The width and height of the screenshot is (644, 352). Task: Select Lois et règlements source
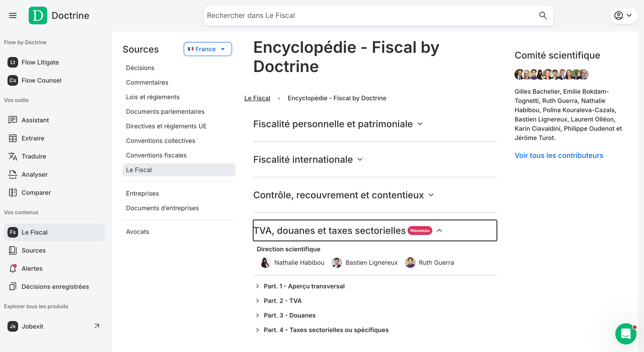pyautogui.click(x=153, y=97)
